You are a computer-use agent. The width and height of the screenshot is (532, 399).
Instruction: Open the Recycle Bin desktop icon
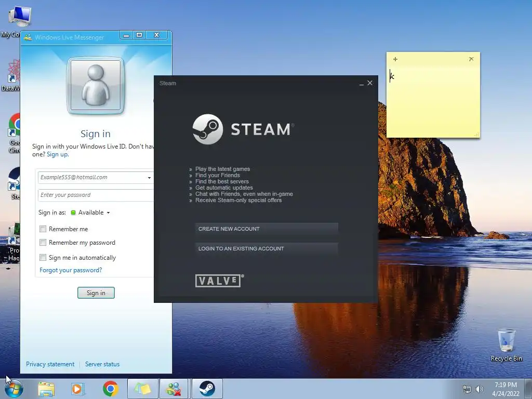(506, 345)
